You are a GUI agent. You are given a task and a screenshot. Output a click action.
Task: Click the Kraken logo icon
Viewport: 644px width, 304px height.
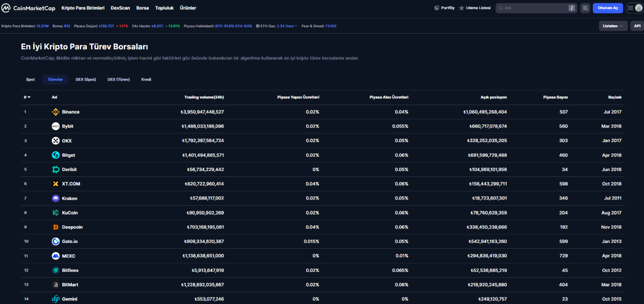(x=55, y=198)
